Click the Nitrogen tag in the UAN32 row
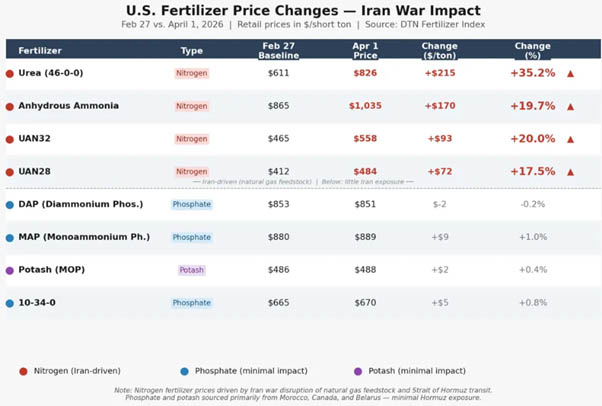The image size is (602, 406). click(192, 139)
